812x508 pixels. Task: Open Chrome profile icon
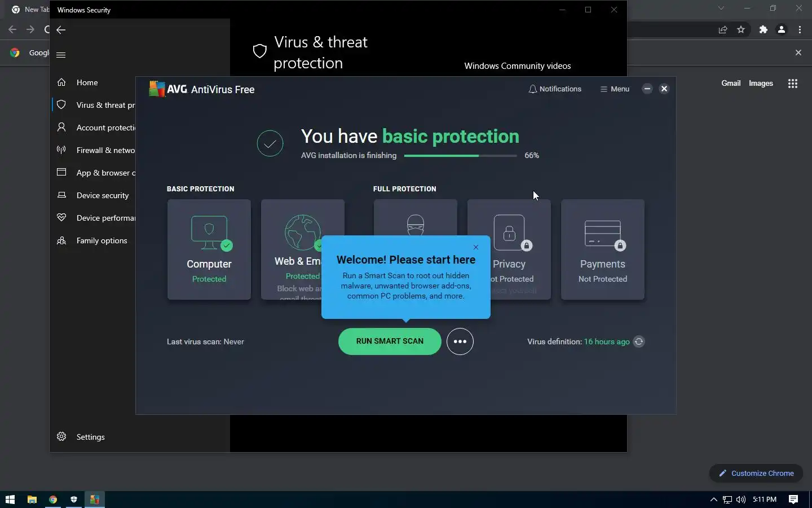click(x=782, y=30)
